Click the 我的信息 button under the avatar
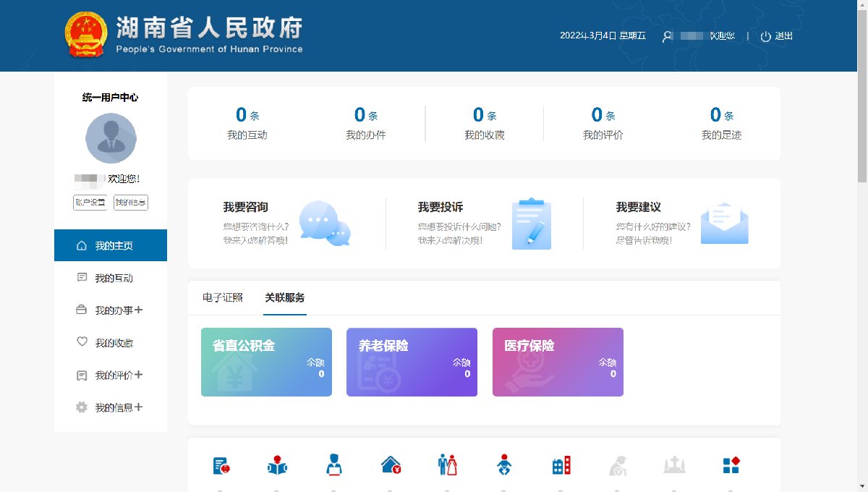868x492 pixels. click(131, 203)
